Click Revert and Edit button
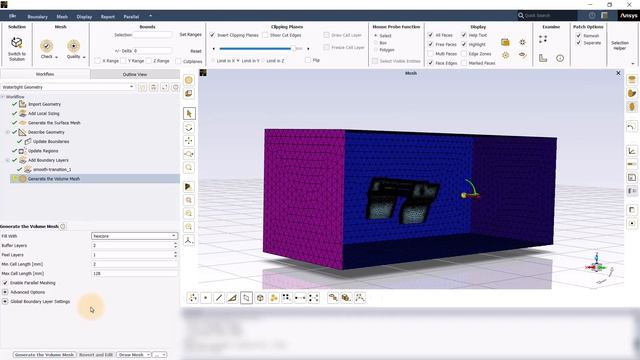 click(96, 355)
